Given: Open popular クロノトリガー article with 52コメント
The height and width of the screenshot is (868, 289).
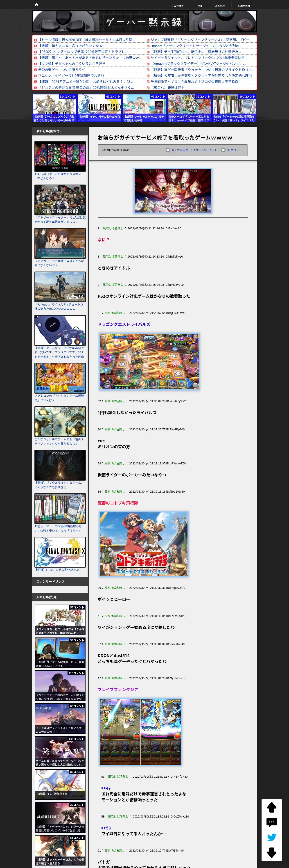Looking at the screenshot, I should click(x=60, y=620).
